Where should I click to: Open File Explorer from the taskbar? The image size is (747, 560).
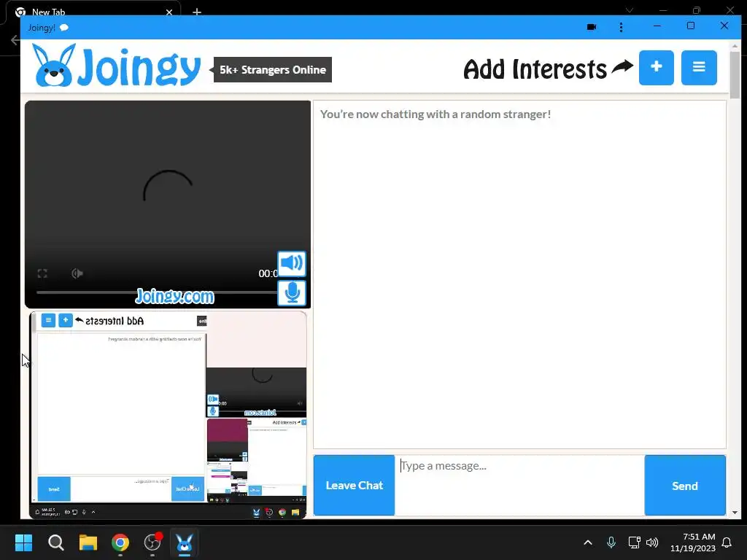88,542
